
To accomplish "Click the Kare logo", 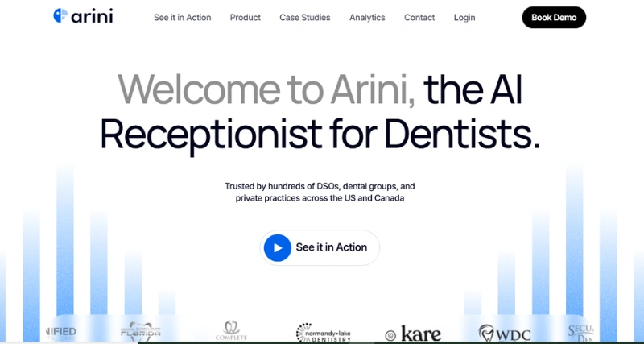I will (412, 333).
